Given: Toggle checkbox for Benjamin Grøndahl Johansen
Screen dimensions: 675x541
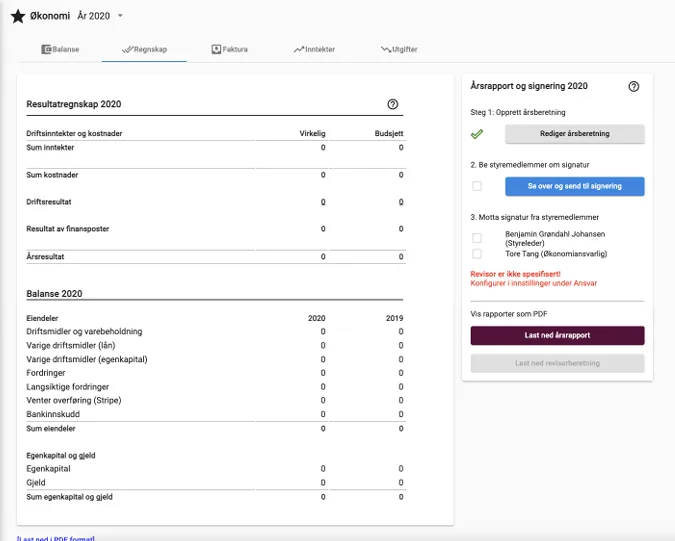Looking at the screenshot, I should [477, 238].
